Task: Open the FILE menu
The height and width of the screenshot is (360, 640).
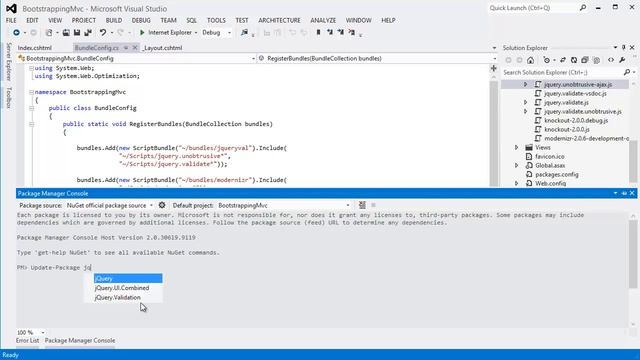Action: click(11, 20)
